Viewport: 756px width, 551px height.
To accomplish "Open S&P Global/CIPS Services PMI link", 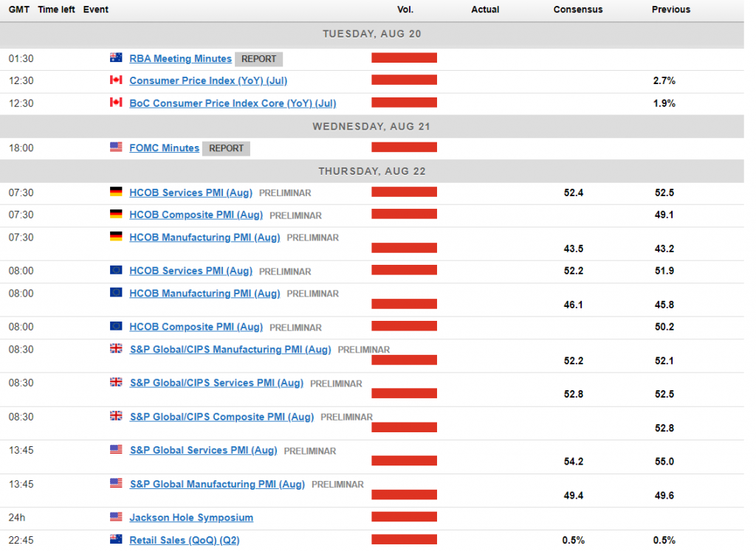I will [216, 384].
